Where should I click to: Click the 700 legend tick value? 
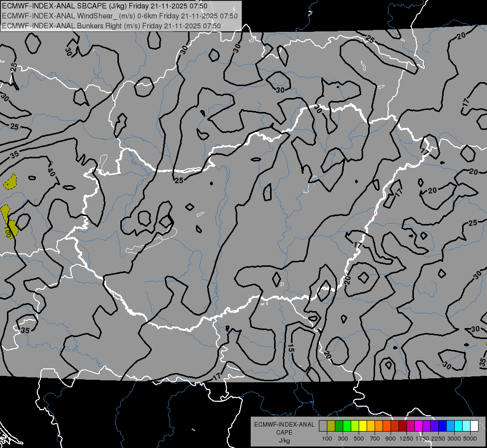pos(375,439)
